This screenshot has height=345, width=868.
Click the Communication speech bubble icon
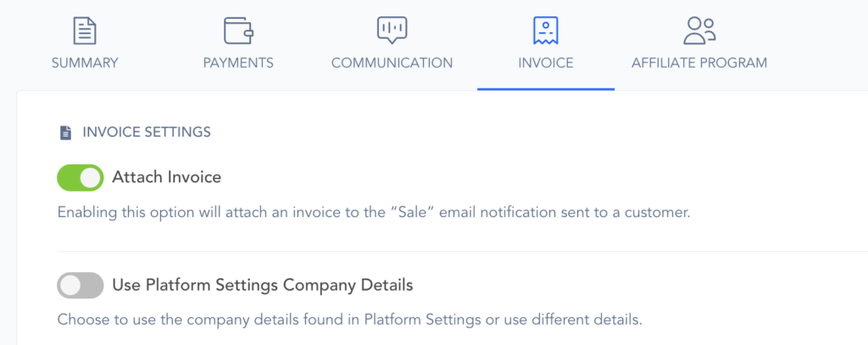click(392, 31)
